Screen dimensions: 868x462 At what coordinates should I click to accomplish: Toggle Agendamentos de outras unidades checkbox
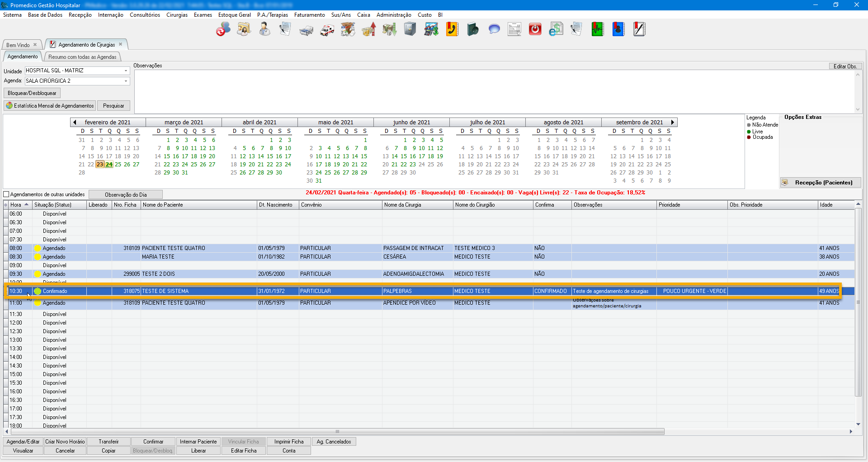tap(6, 194)
